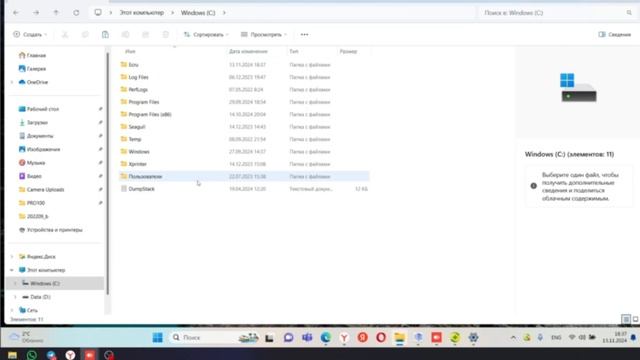Screen dimensions: 640x360
Task: Open the Settings gear on taskbar
Action: point(473,338)
